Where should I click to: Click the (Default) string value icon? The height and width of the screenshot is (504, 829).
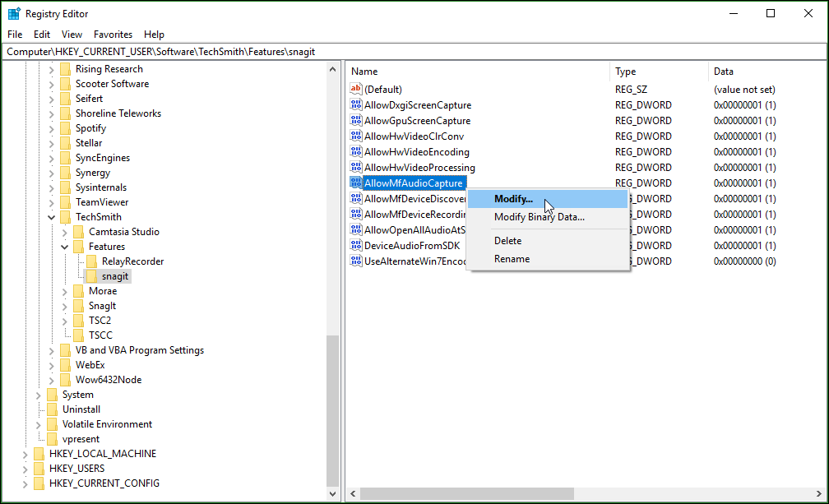click(356, 89)
